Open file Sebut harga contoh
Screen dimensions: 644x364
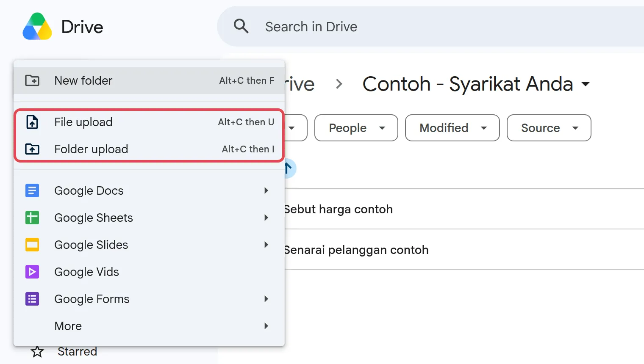tap(339, 209)
